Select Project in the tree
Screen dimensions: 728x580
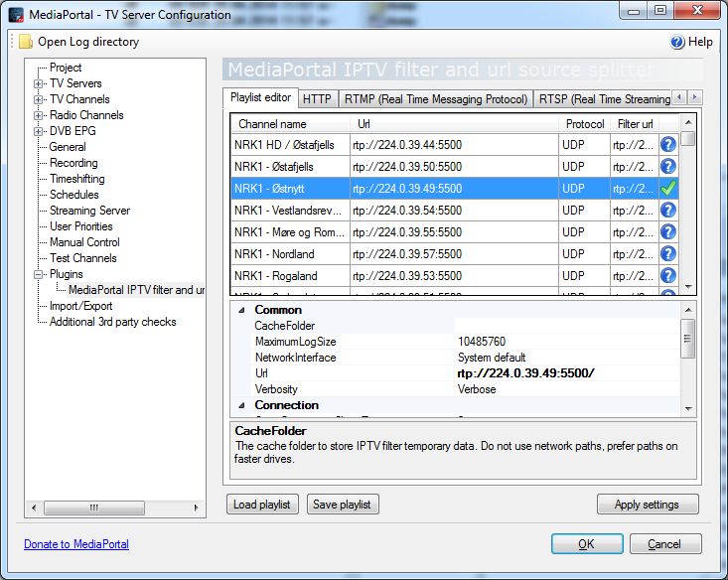tap(66, 68)
